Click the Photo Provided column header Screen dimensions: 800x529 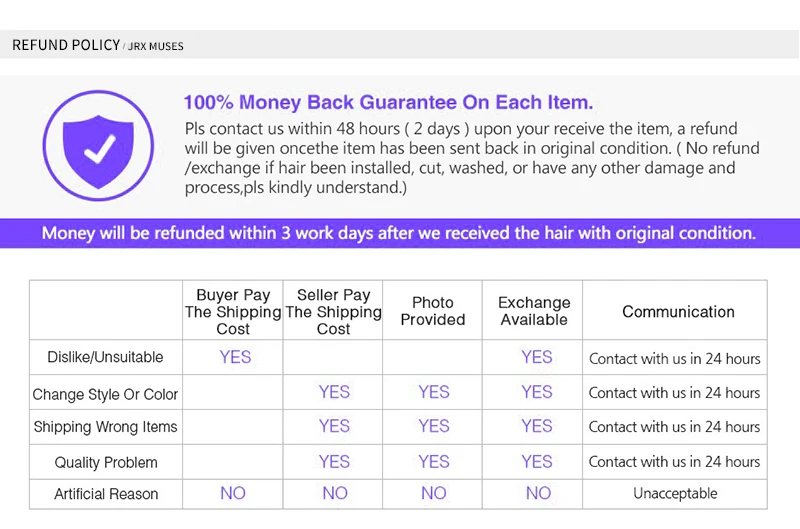[433, 311]
